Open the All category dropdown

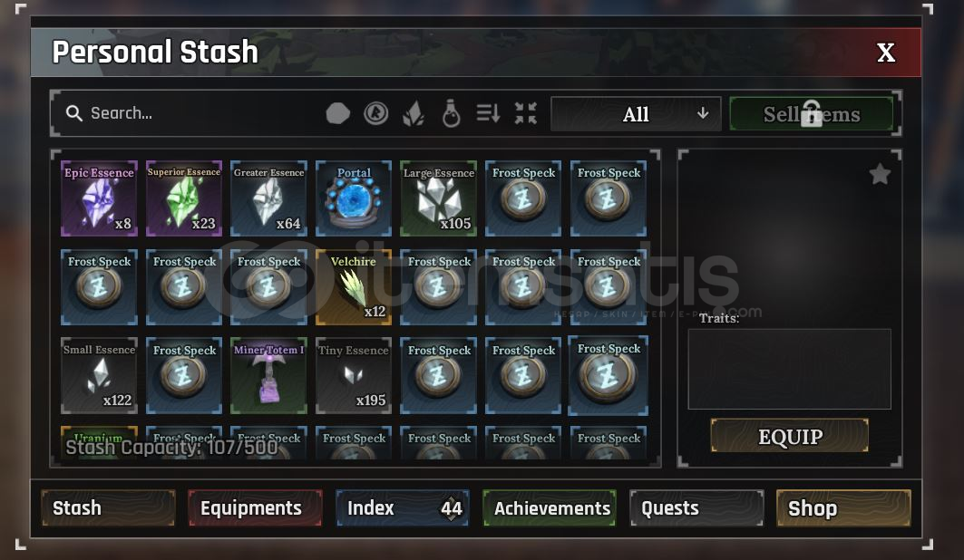[636, 114]
